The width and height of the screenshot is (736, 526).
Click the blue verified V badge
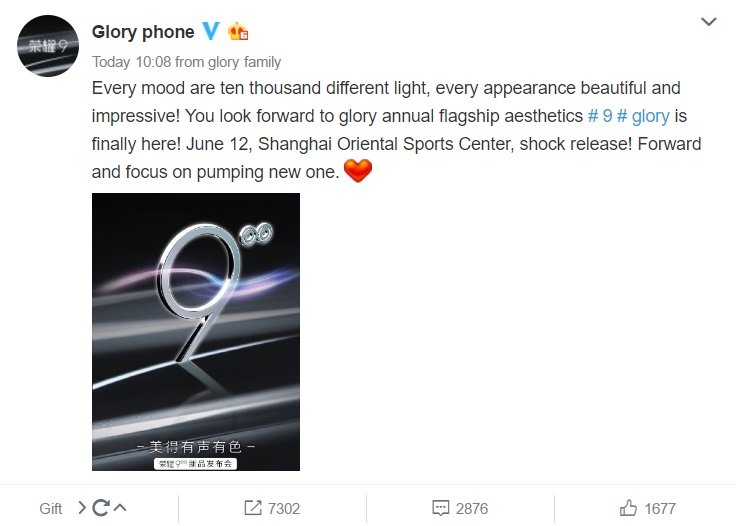click(210, 32)
